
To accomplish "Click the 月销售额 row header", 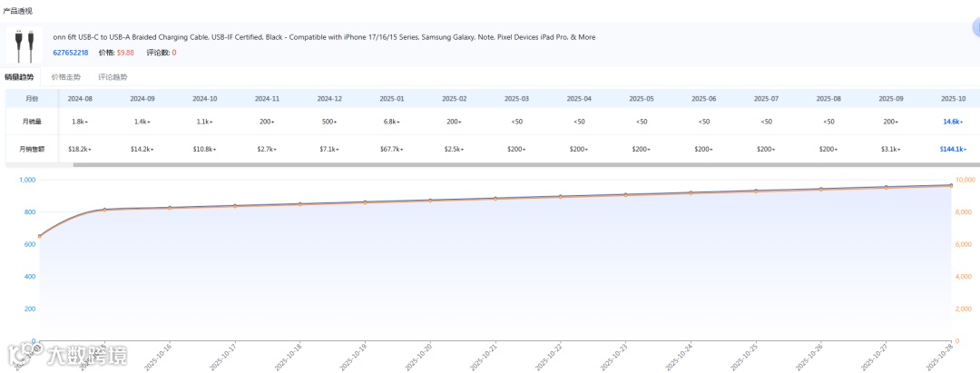I will (32, 150).
